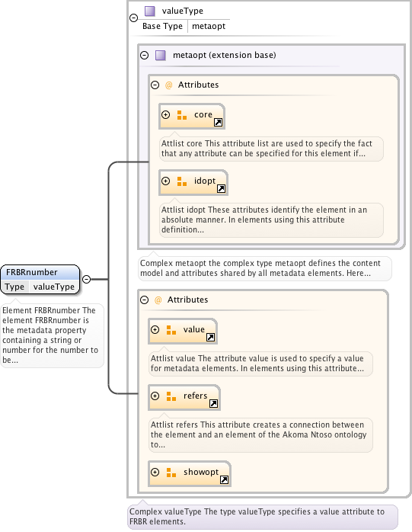This screenshot has width=412, height=532.
Task: Click the purple valueType type icon
Action: tap(150, 11)
